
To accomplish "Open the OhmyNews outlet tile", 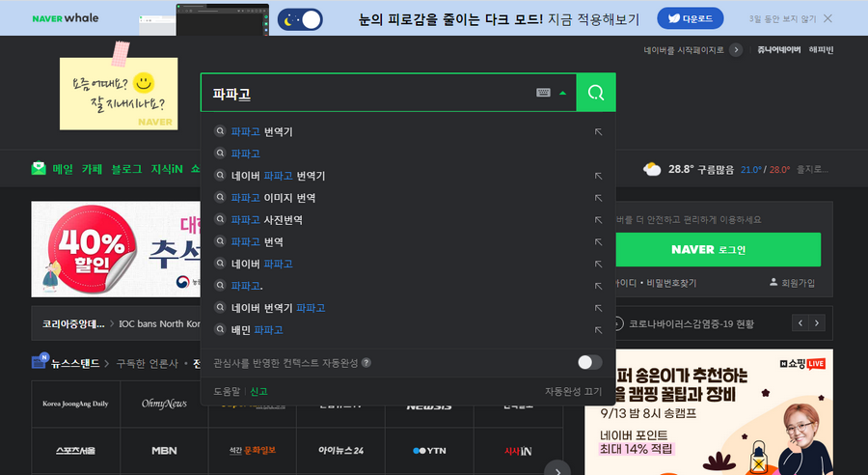I will [164, 404].
